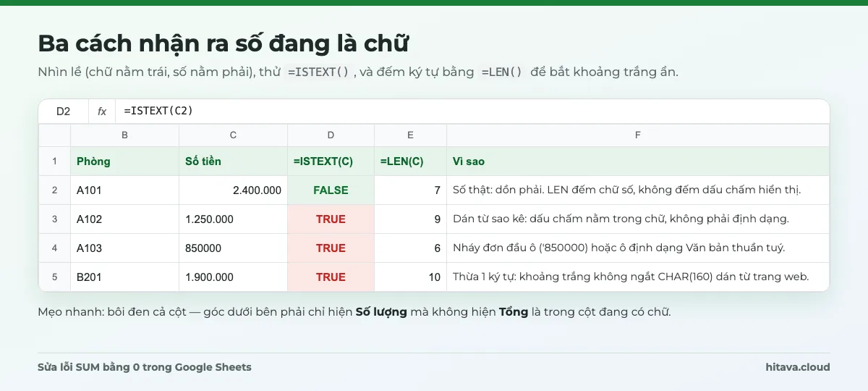868x391 pixels.
Task: Click the 'Phòng' header cell
Action: click(x=125, y=161)
